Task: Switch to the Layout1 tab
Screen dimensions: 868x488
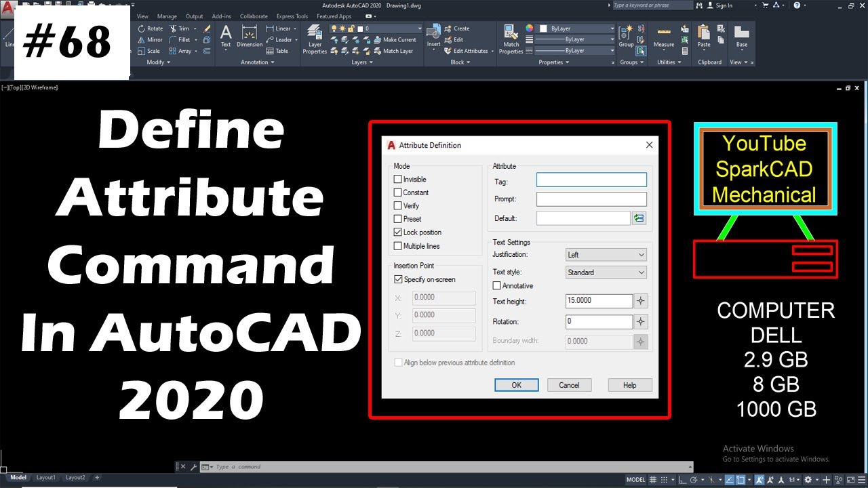Action: 46,478
